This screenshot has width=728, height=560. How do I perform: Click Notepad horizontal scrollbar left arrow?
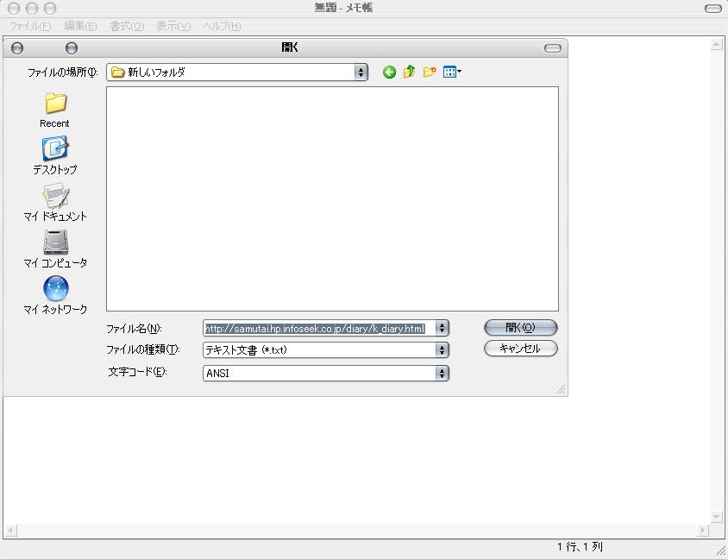coord(11,531)
